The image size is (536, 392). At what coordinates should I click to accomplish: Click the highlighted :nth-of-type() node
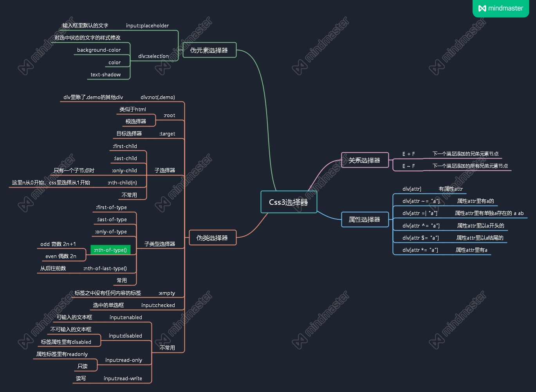pyautogui.click(x=110, y=250)
